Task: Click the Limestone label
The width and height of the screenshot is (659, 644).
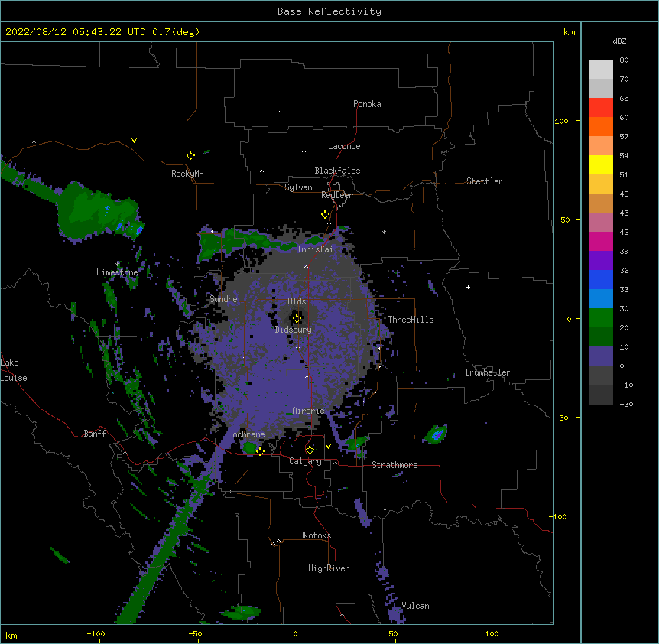Action: click(117, 272)
